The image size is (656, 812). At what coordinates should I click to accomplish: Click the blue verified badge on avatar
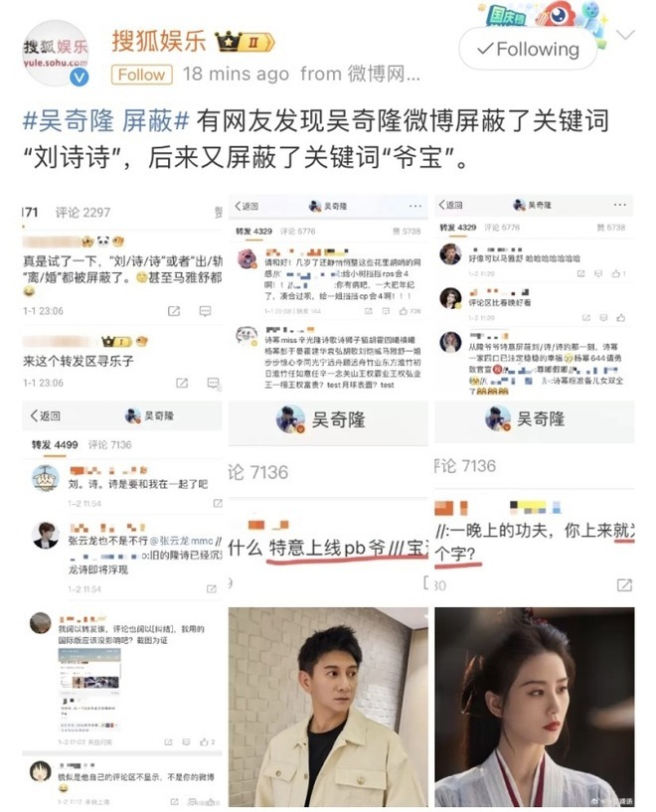[x=79, y=78]
